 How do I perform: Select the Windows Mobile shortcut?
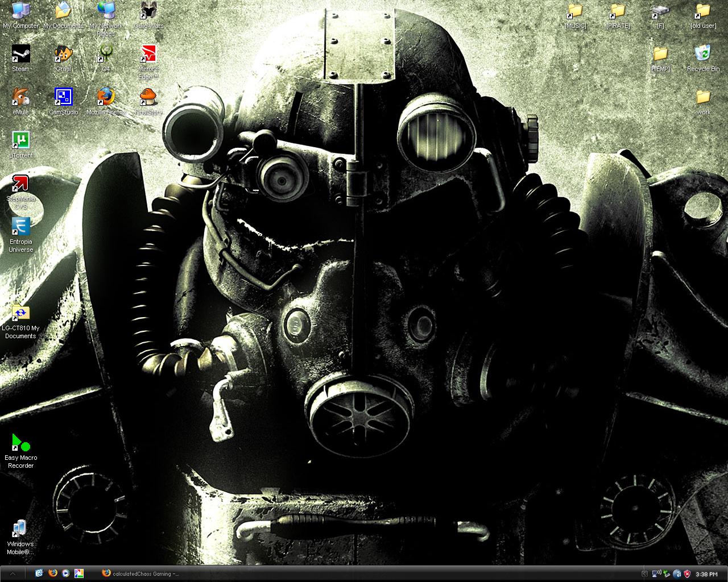[21, 537]
